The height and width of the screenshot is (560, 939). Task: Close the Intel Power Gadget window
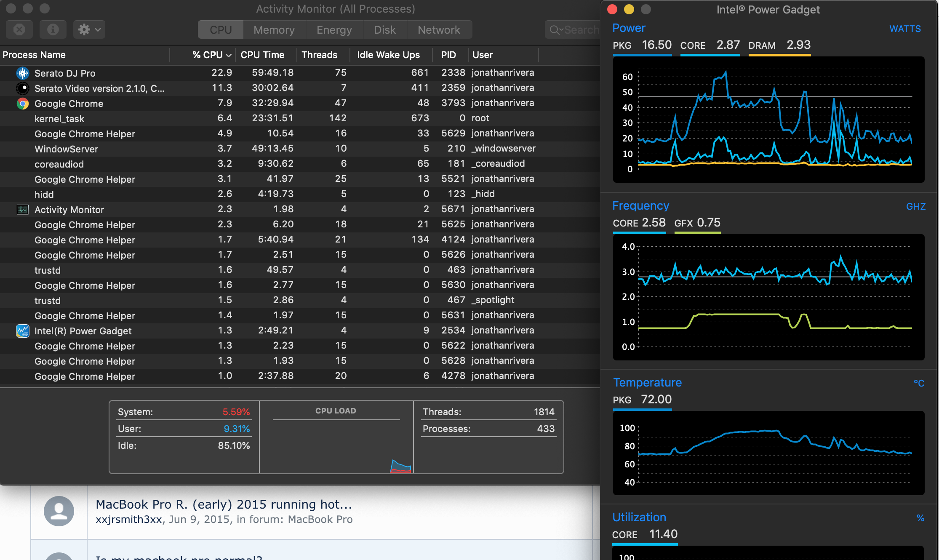[612, 9]
